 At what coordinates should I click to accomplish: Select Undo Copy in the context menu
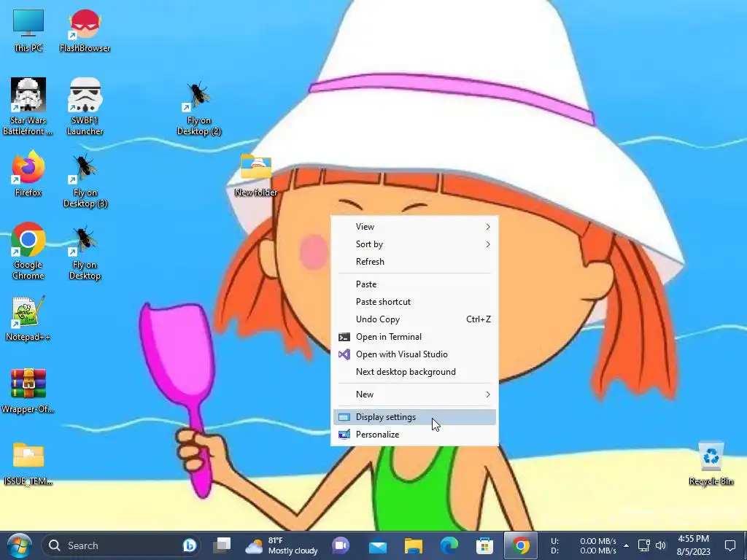click(x=414, y=319)
